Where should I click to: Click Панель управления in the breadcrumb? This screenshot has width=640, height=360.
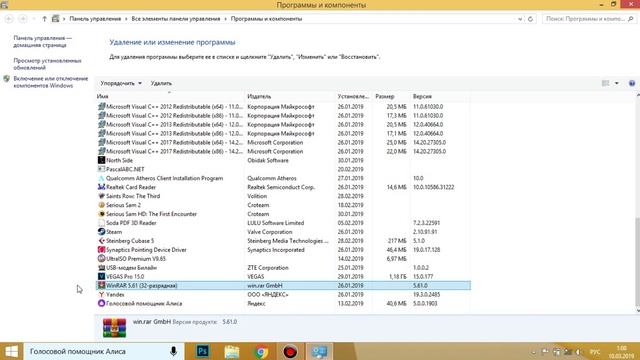[x=95, y=19]
